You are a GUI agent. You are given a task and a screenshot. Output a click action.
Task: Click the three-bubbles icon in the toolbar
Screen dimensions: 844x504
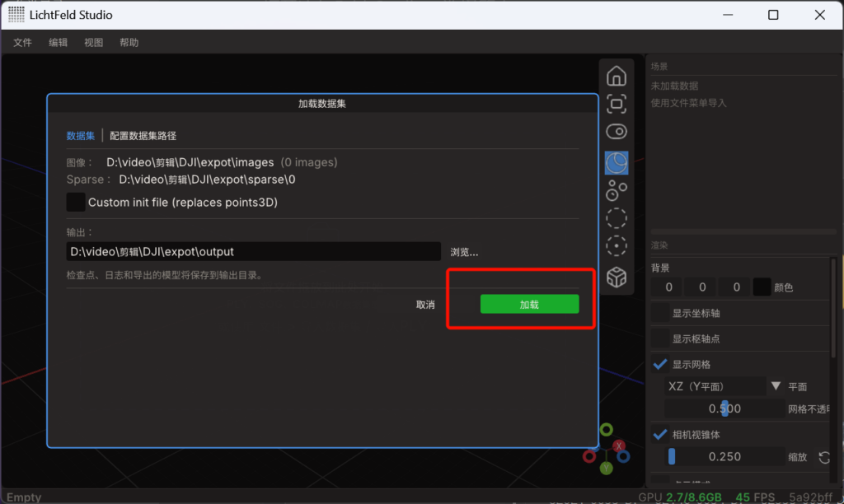coord(616,191)
